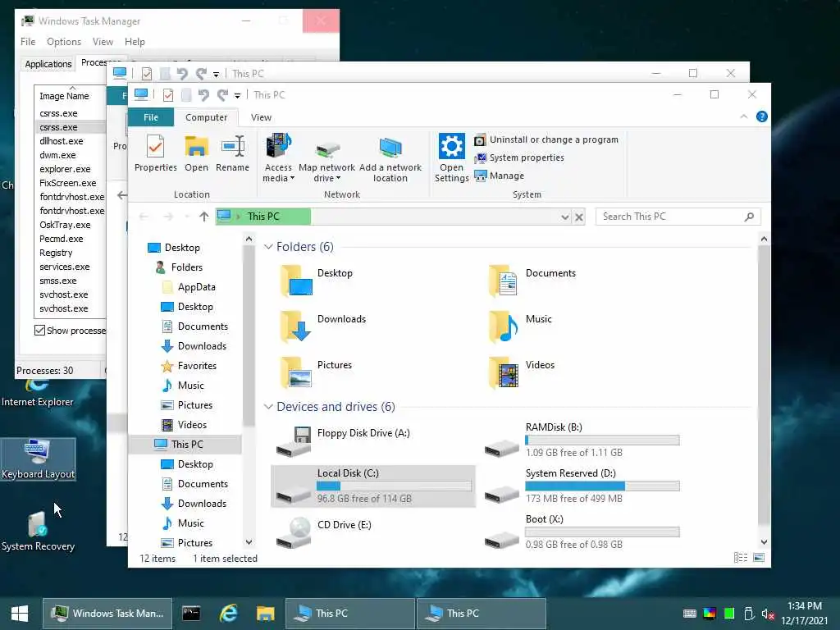Click Manage in the System group
The image size is (840, 630).
click(500, 176)
